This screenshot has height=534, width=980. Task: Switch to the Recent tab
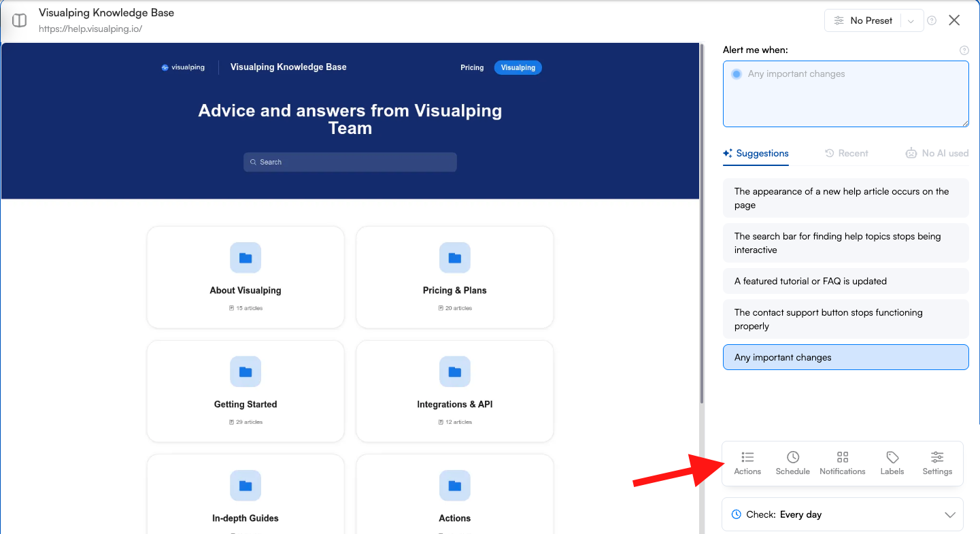pos(847,154)
